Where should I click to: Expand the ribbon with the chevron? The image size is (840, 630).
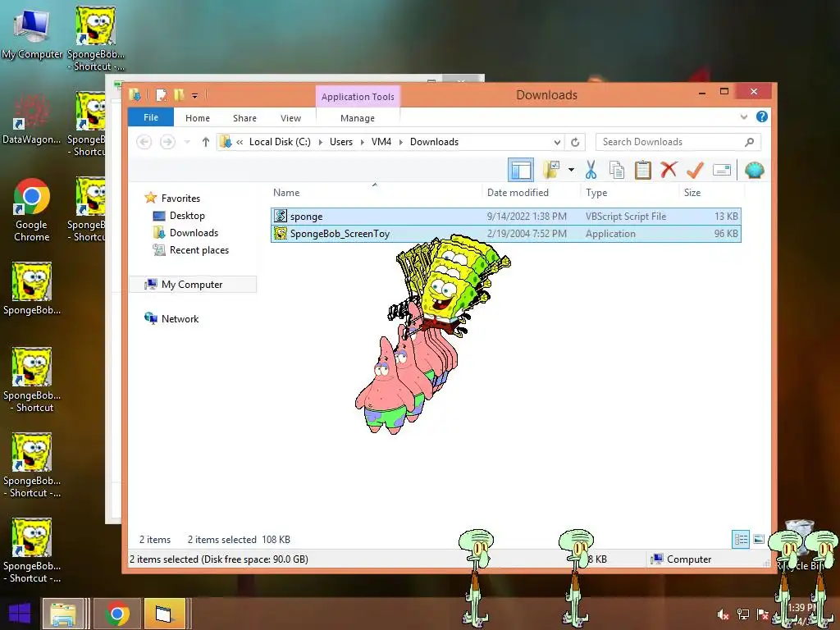(743, 116)
